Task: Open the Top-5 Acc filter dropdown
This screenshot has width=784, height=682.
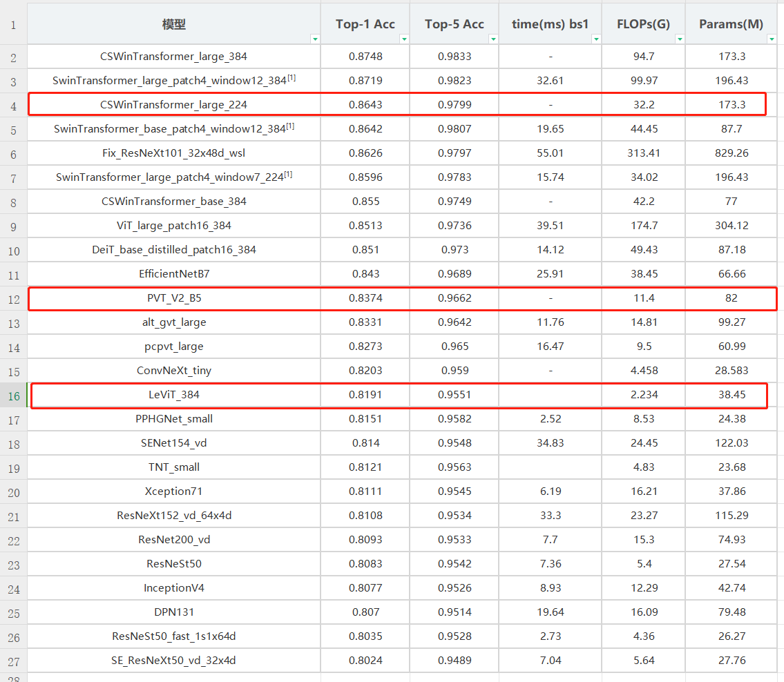Action: pyautogui.click(x=493, y=39)
